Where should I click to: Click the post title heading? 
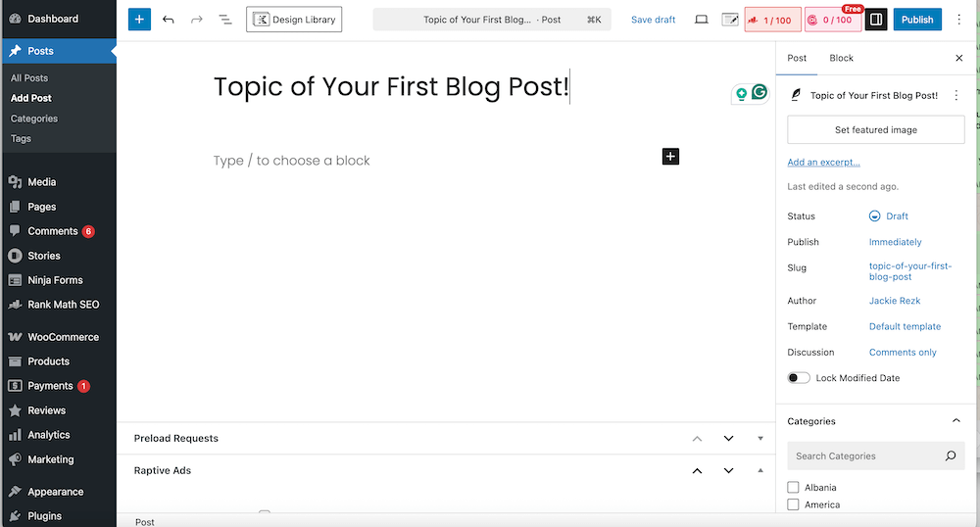(391, 86)
